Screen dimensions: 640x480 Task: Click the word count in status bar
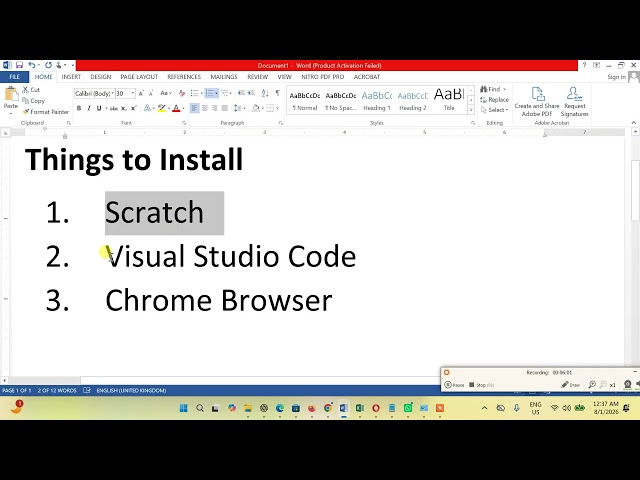pyautogui.click(x=57, y=390)
